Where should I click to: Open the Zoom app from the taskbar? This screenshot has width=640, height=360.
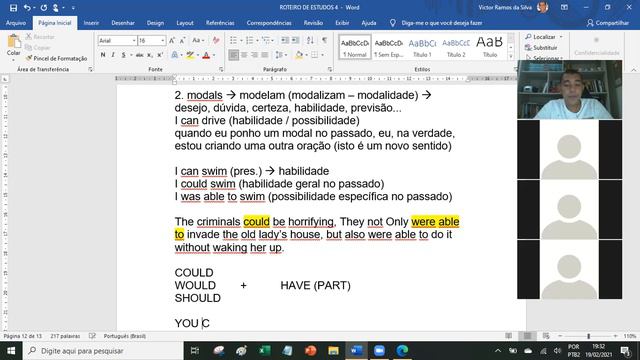379,351
